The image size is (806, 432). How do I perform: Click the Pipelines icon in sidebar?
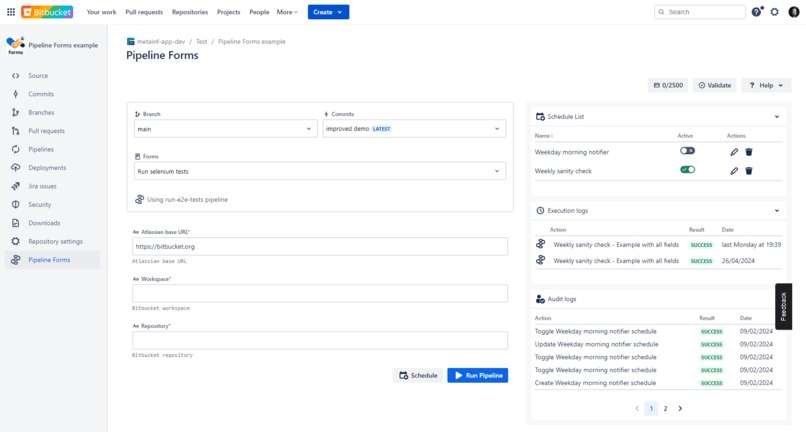pos(15,150)
